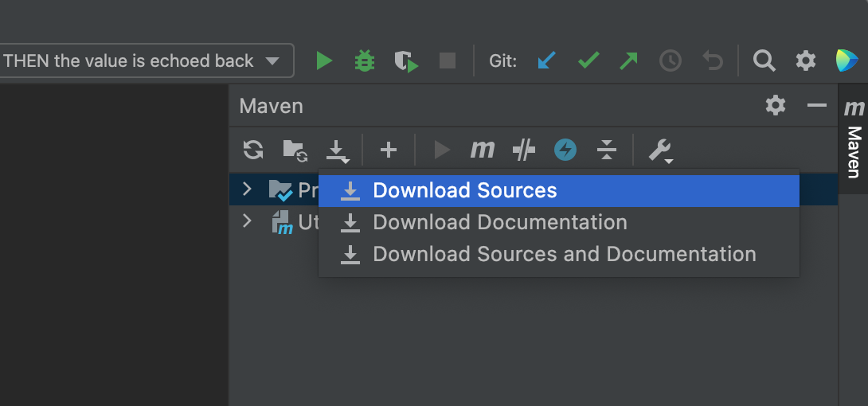This screenshot has height=406, width=868.
Task: Run with coverage using the shield icon
Action: [x=406, y=61]
